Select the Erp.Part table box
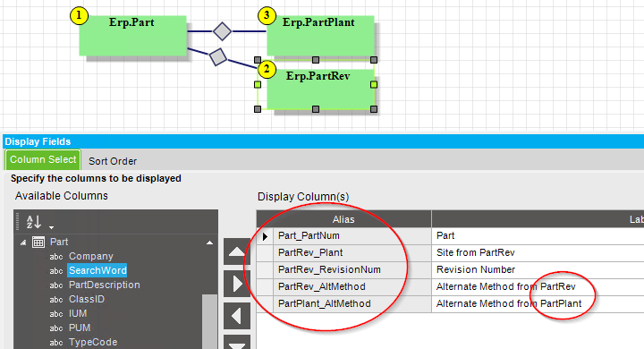This screenshot has width=644, height=349. [132, 36]
